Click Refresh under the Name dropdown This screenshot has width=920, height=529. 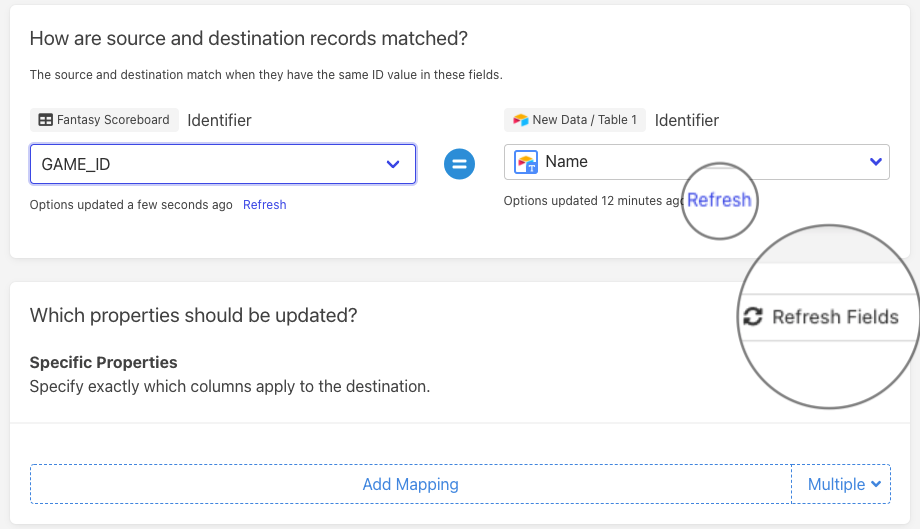[x=718, y=200]
